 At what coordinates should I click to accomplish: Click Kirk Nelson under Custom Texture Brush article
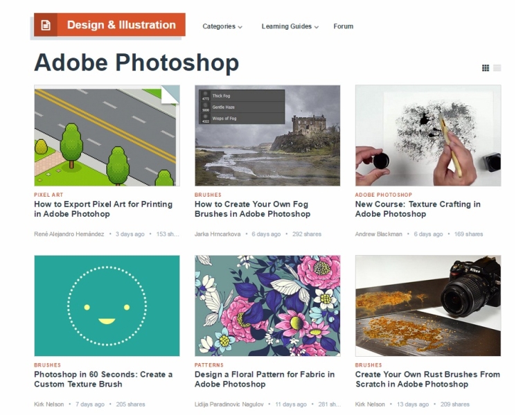[49, 405]
